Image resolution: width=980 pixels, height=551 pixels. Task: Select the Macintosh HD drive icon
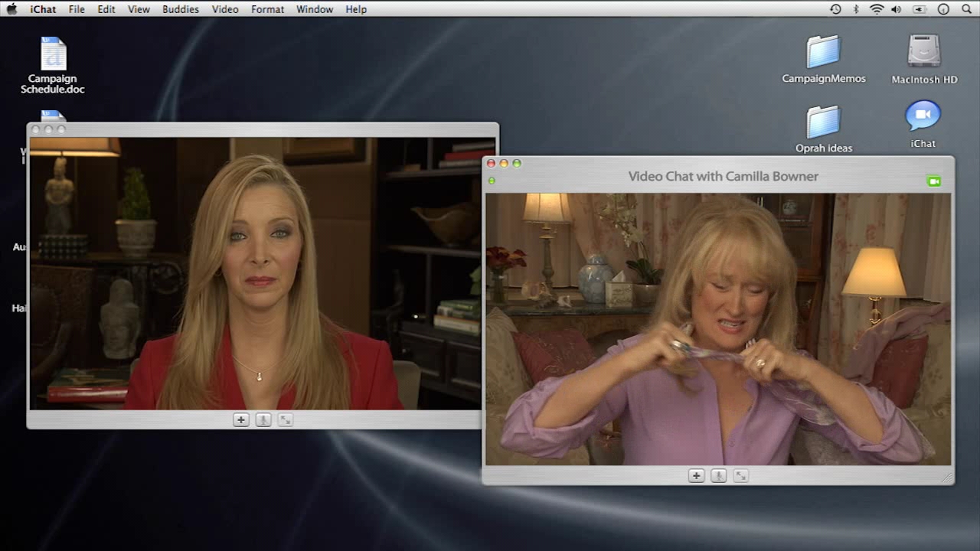click(924, 60)
